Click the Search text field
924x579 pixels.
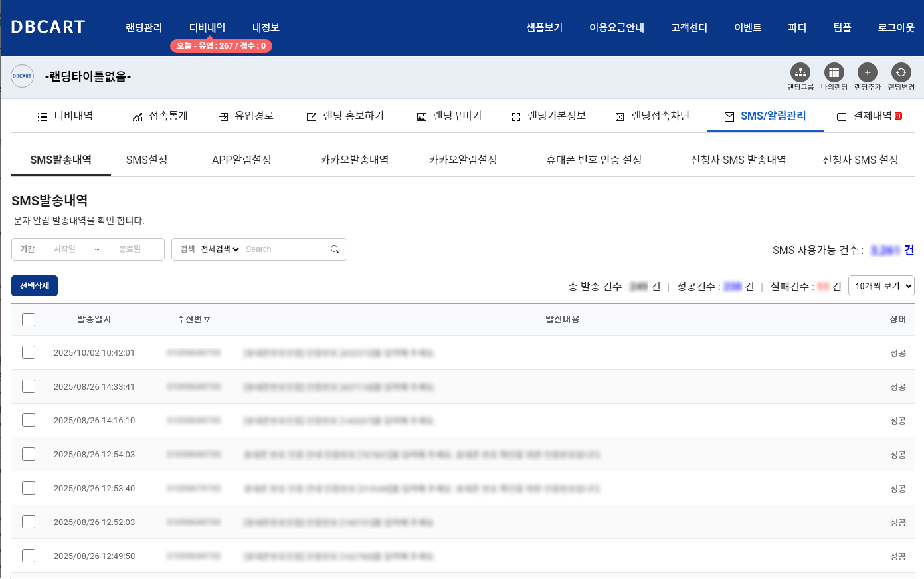(x=284, y=249)
